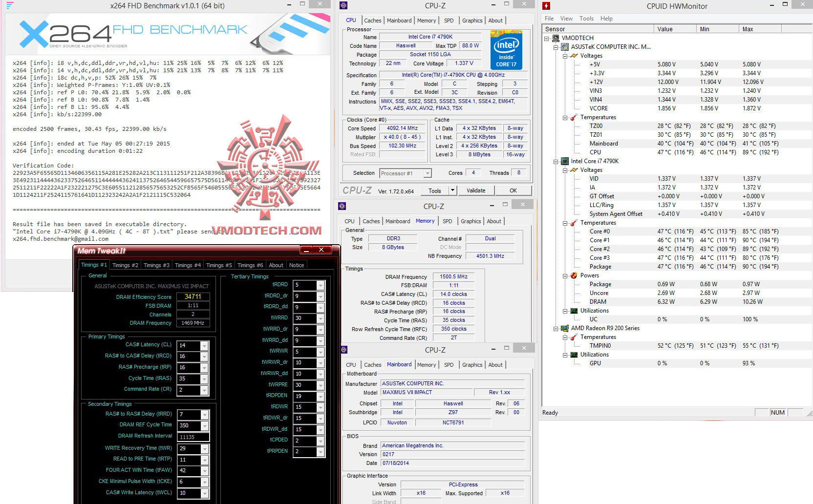The height and width of the screenshot is (504, 813).
Task: Open the tRDRD dropdown in Tertiary Timings
Action: (x=321, y=285)
